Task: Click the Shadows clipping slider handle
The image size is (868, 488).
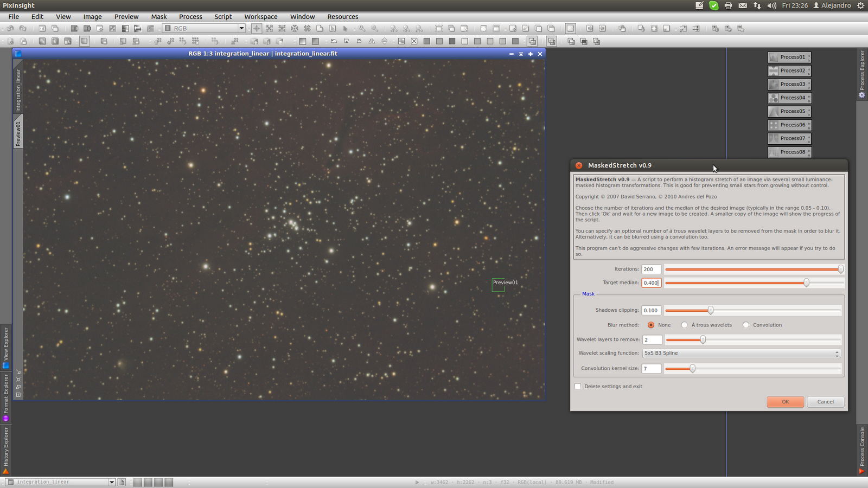Action: [x=711, y=310]
